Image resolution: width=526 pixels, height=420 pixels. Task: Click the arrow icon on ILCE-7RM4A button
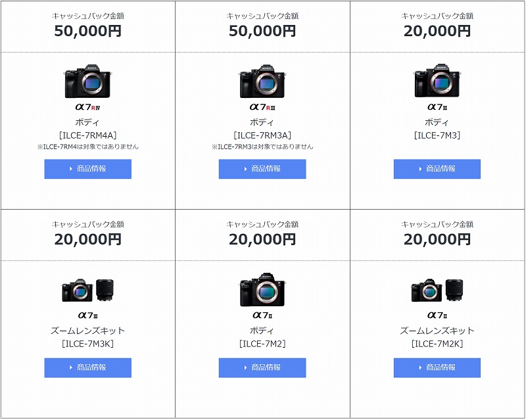tap(71, 169)
